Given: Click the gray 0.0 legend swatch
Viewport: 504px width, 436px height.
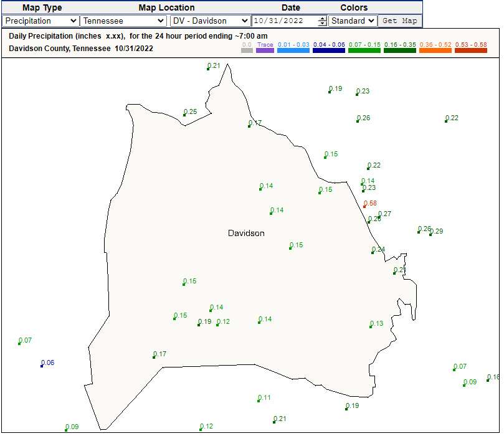Looking at the screenshot, I should [x=247, y=50].
